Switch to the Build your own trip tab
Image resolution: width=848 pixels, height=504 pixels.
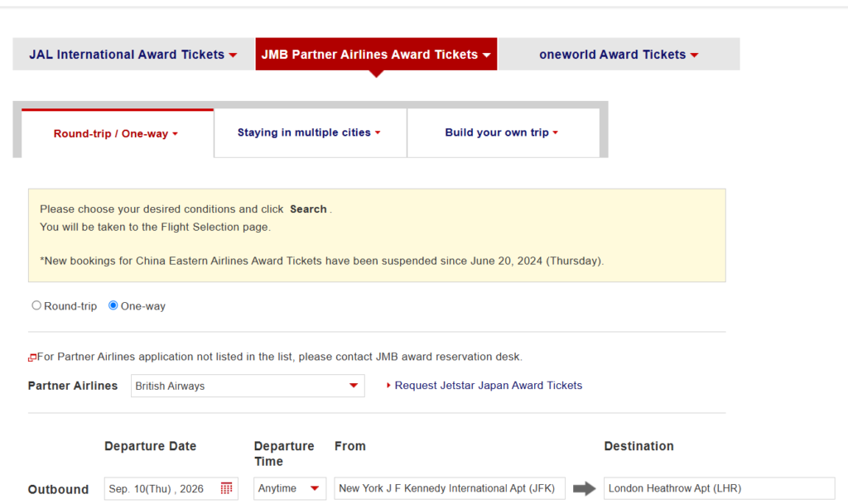pos(502,132)
